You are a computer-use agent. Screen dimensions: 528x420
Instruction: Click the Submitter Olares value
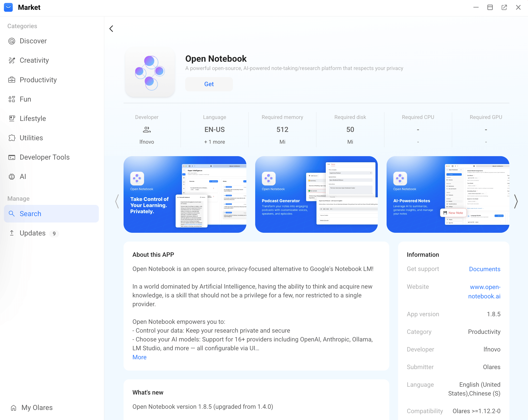[x=492, y=367]
